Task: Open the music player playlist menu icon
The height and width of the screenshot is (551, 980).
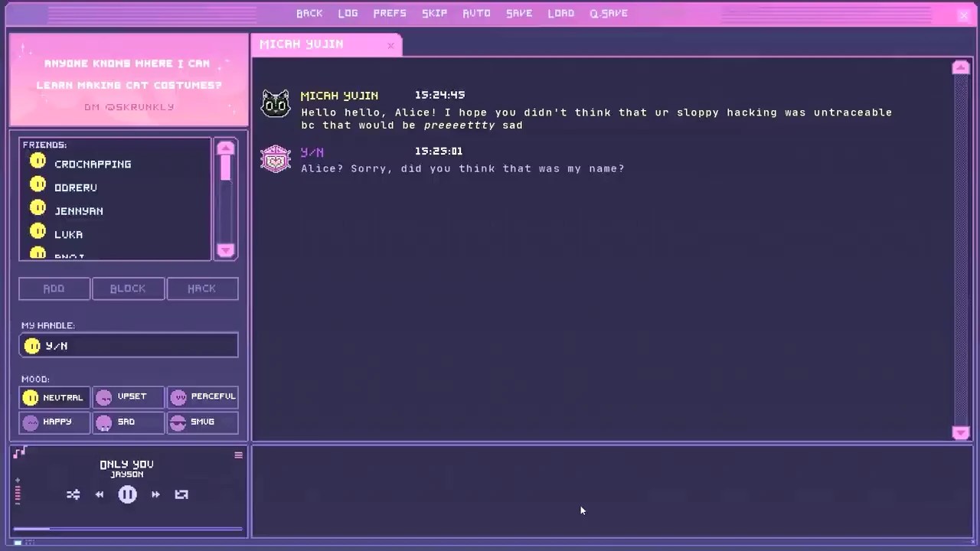Action: [x=238, y=455]
